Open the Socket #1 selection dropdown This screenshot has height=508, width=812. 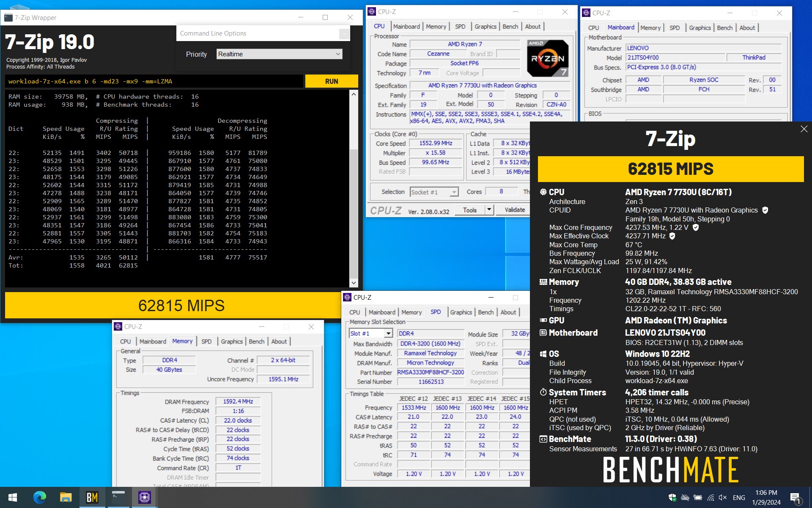coord(434,192)
